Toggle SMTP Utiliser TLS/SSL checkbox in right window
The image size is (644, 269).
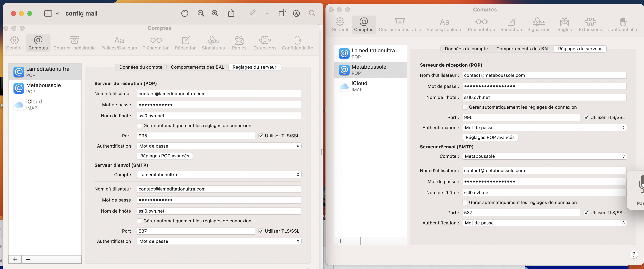(x=586, y=213)
